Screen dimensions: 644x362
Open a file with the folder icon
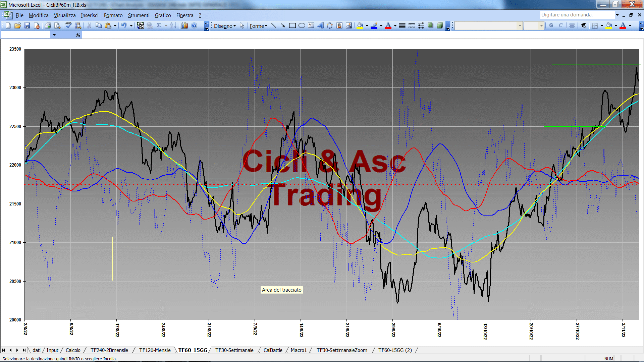click(18, 25)
